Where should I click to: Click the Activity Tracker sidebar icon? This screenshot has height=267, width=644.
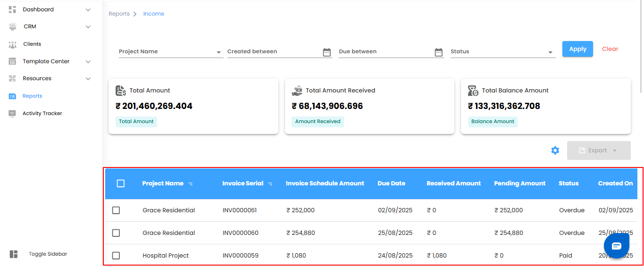point(13,114)
